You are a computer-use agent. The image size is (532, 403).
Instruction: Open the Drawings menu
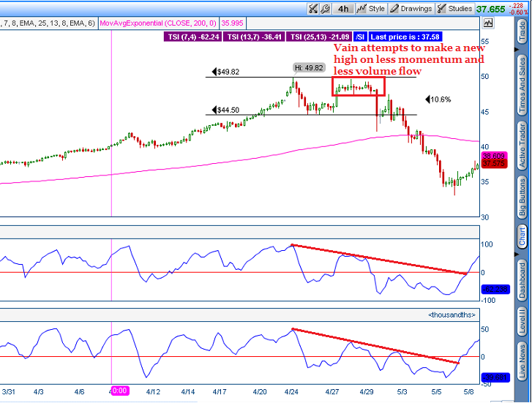point(411,9)
